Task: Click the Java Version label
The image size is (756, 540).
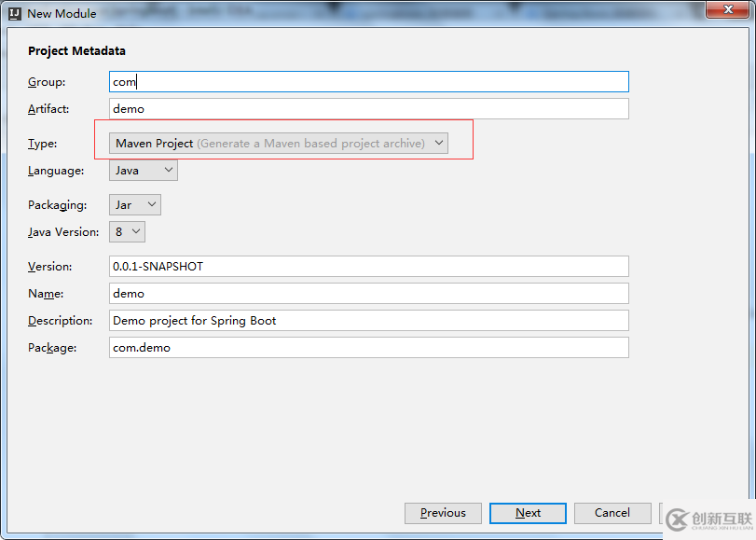Action: pos(63,232)
